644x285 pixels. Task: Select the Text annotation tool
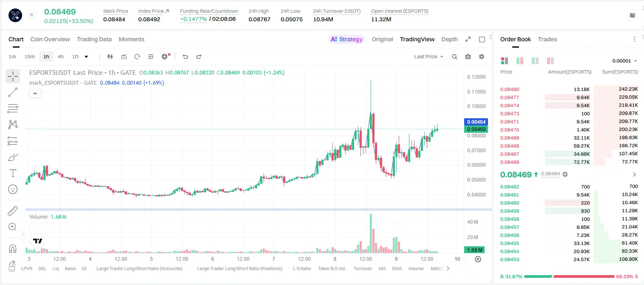click(13, 173)
